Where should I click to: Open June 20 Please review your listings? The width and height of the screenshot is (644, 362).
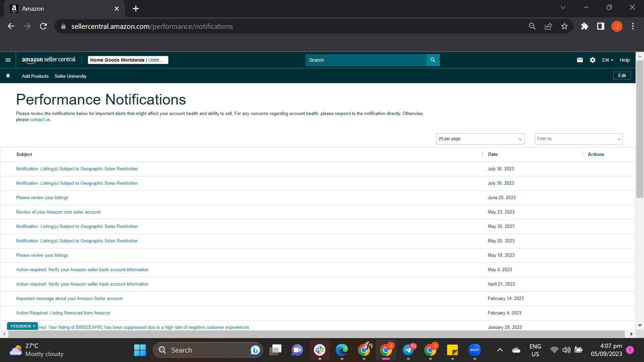pos(42,198)
